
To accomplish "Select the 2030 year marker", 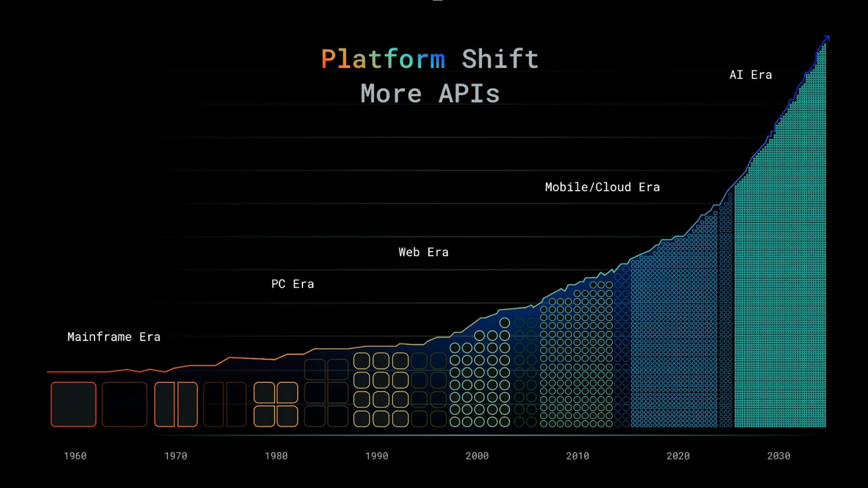I will tap(778, 456).
